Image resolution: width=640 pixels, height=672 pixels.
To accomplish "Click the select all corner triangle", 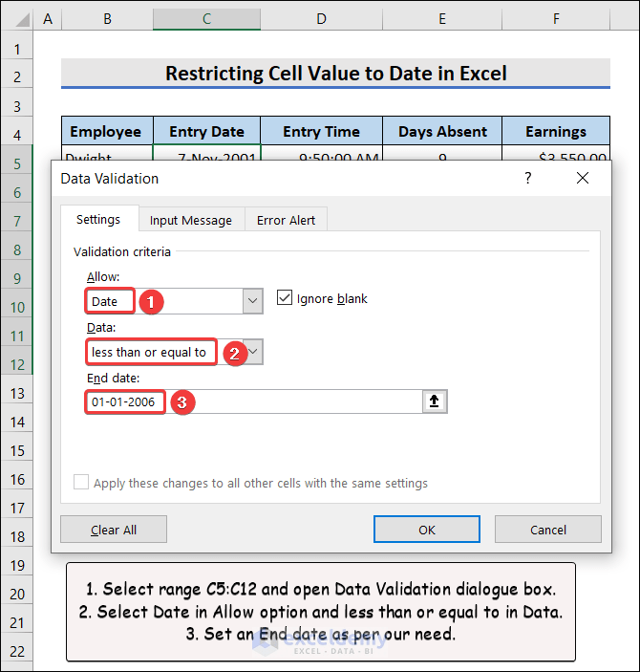I will [x=22, y=20].
